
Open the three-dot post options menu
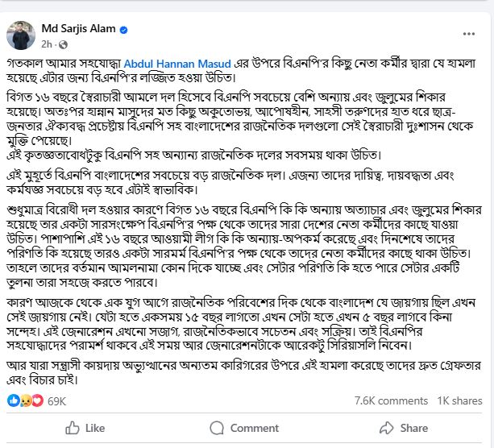tap(468, 34)
